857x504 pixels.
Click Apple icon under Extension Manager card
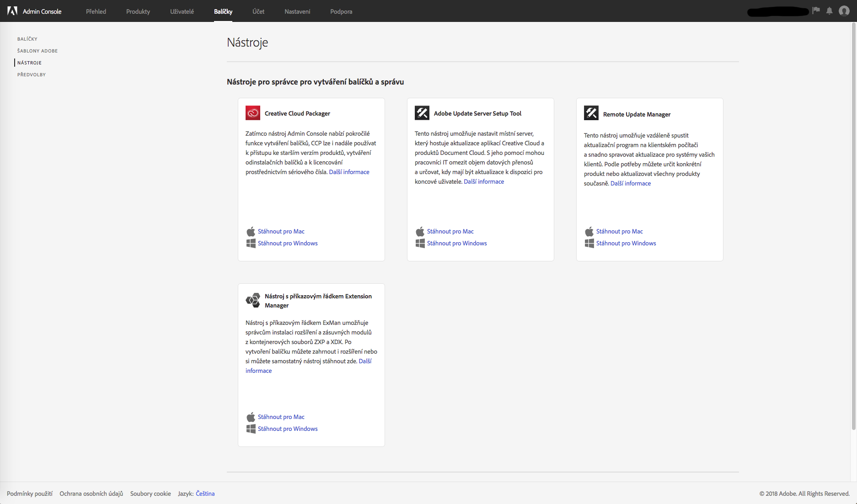click(251, 417)
